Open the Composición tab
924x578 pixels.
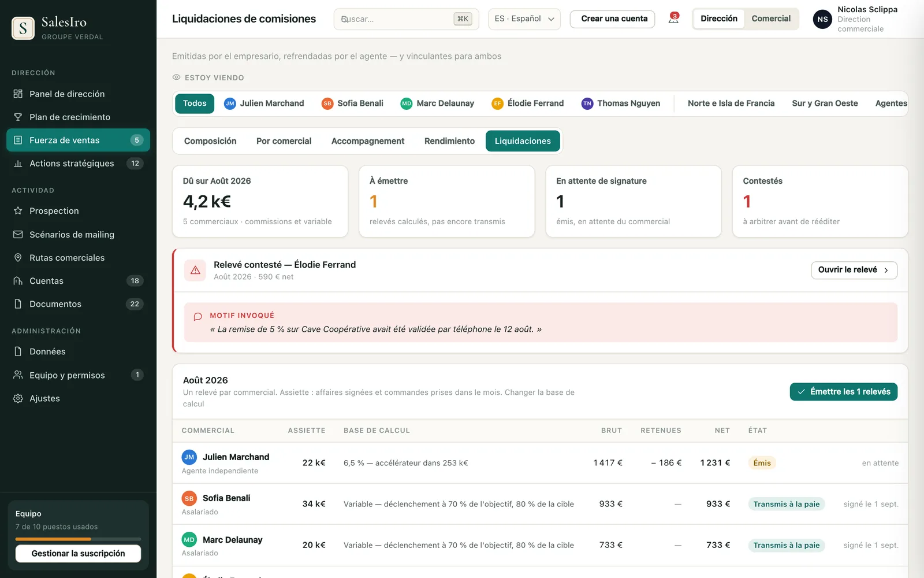[x=210, y=141]
